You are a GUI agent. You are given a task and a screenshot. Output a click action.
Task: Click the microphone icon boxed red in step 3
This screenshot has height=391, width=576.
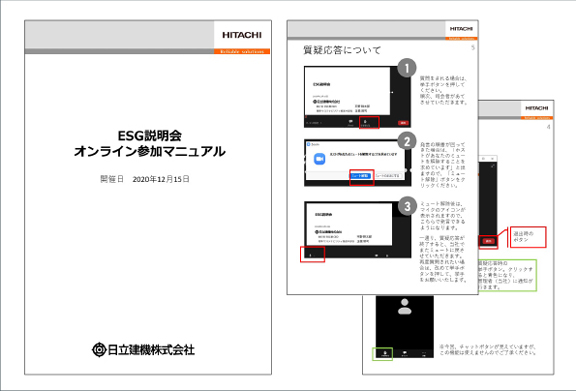(311, 255)
